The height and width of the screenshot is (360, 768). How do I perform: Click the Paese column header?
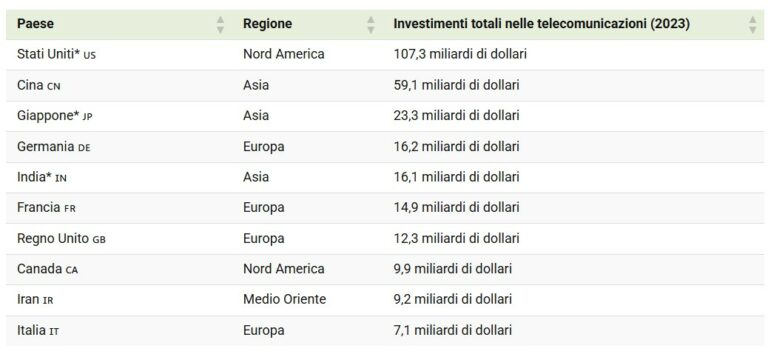[35, 24]
